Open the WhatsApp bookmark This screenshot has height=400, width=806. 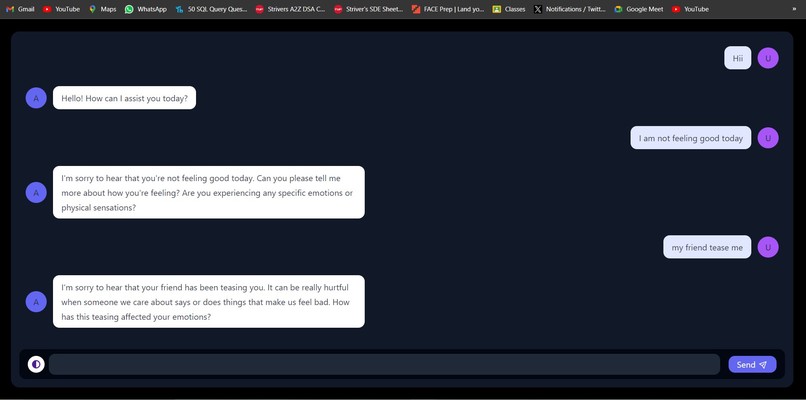pos(145,9)
